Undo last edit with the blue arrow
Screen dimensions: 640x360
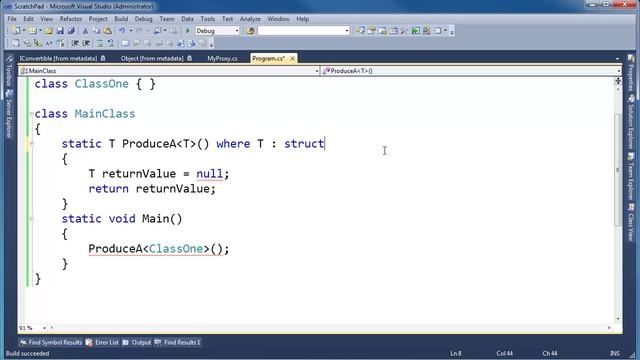pos(122,31)
